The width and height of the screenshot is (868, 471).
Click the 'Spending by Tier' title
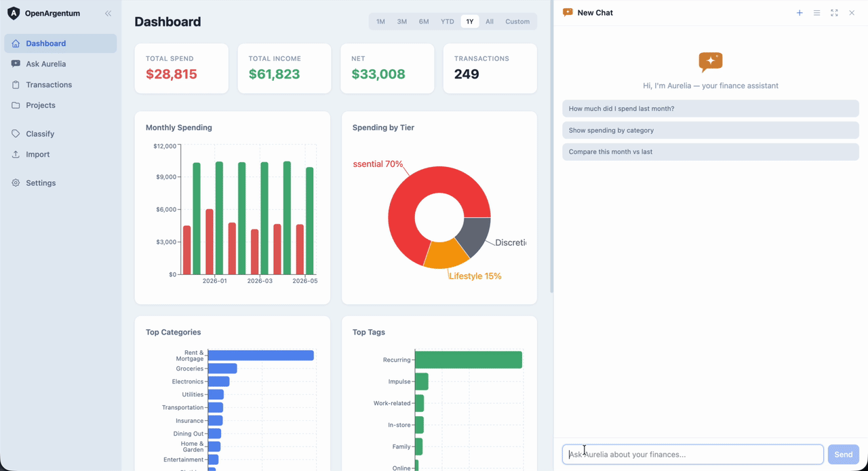point(383,128)
